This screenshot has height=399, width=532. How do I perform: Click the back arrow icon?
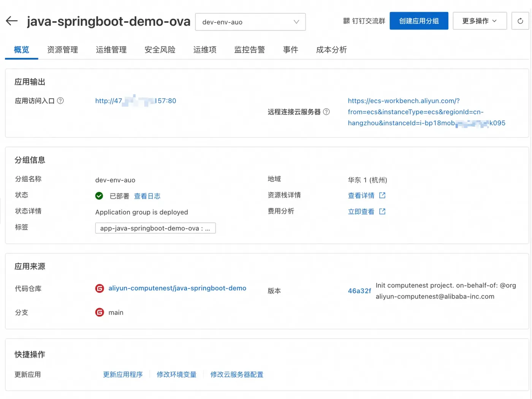tap(12, 21)
